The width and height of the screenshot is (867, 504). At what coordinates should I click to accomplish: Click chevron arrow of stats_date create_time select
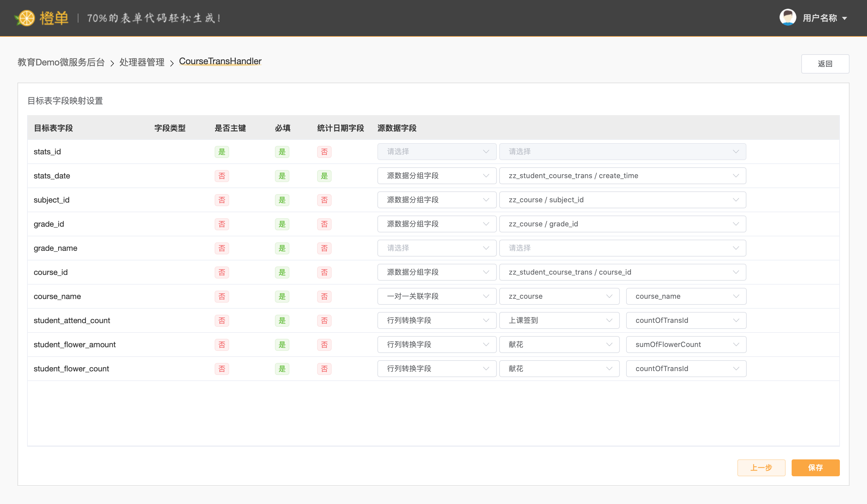(x=736, y=176)
